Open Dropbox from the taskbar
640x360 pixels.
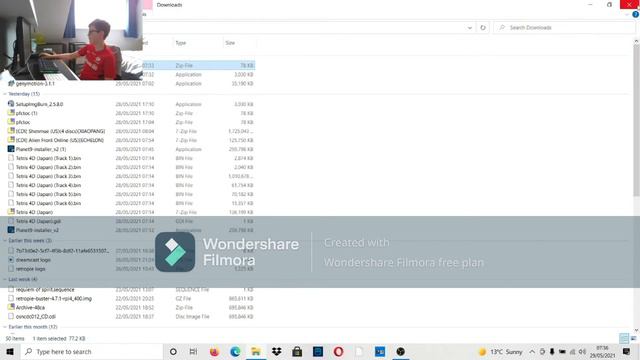(277, 351)
